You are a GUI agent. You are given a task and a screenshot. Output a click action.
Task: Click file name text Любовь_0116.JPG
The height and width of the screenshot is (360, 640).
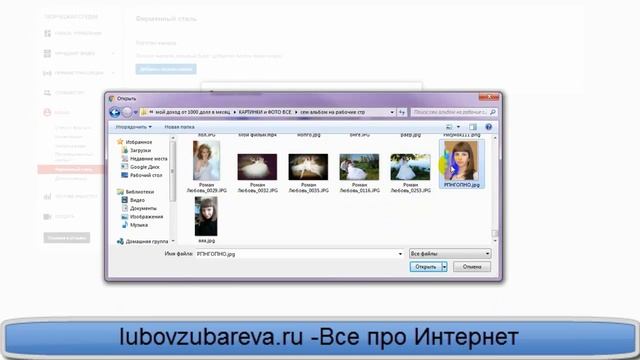[360, 191]
